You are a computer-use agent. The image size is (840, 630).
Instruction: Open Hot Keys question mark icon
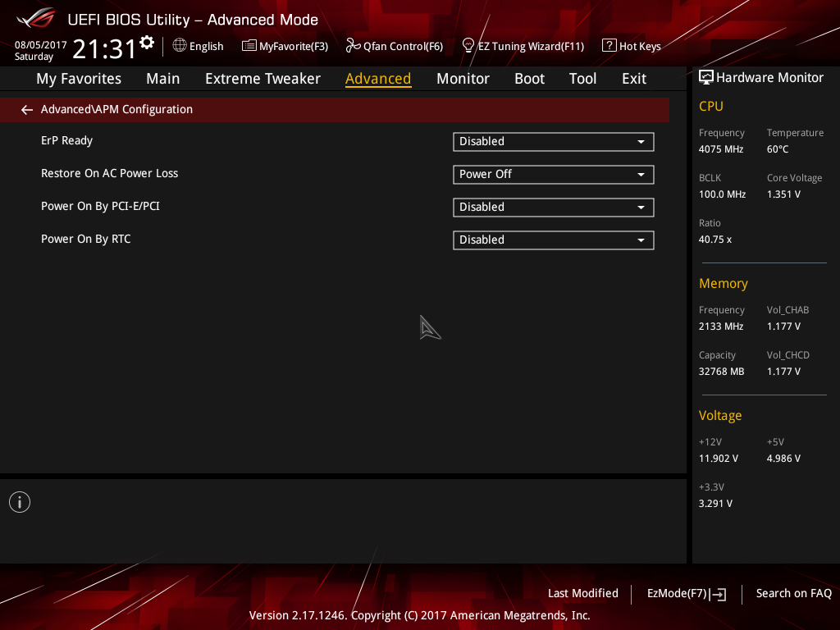609,46
